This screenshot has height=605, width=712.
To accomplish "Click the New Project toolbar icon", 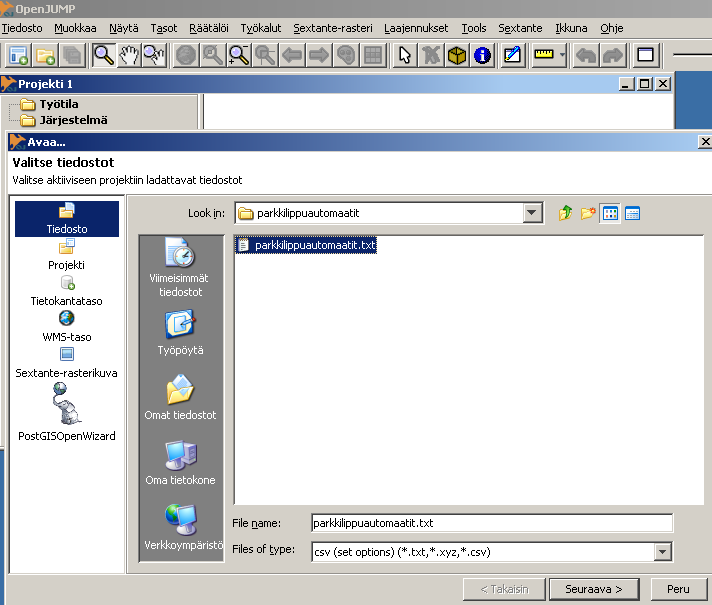I will point(19,55).
